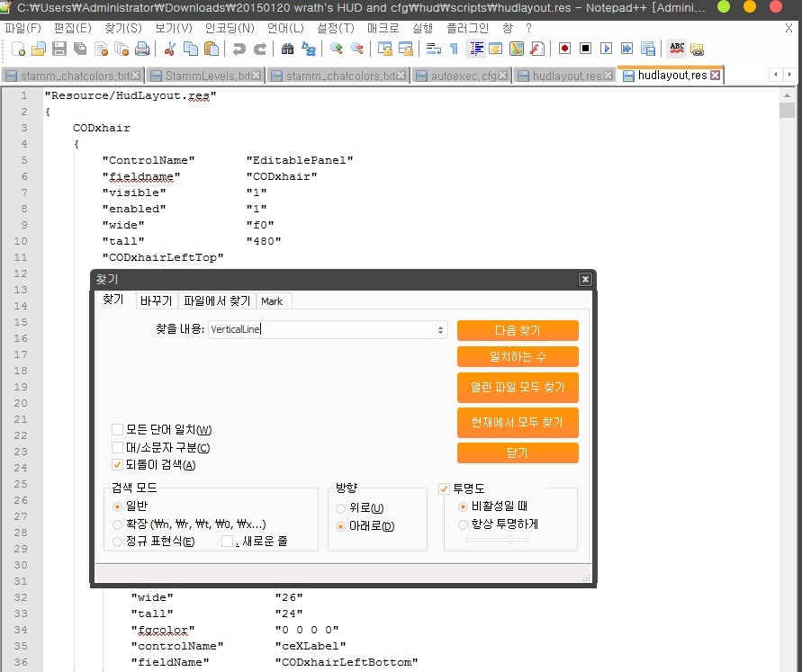Click the New file toolbar icon
802x672 pixels.
(18, 49)
